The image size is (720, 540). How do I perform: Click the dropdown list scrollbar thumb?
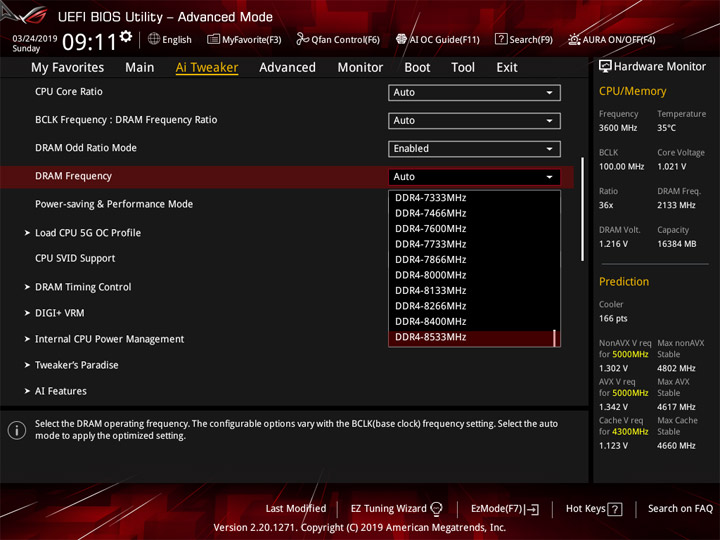tap(555, 338)
